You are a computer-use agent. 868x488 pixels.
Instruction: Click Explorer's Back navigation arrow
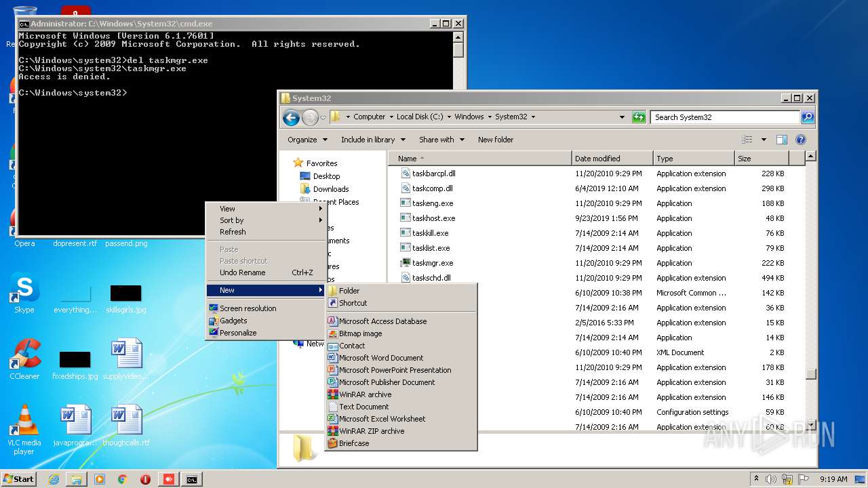291,117
